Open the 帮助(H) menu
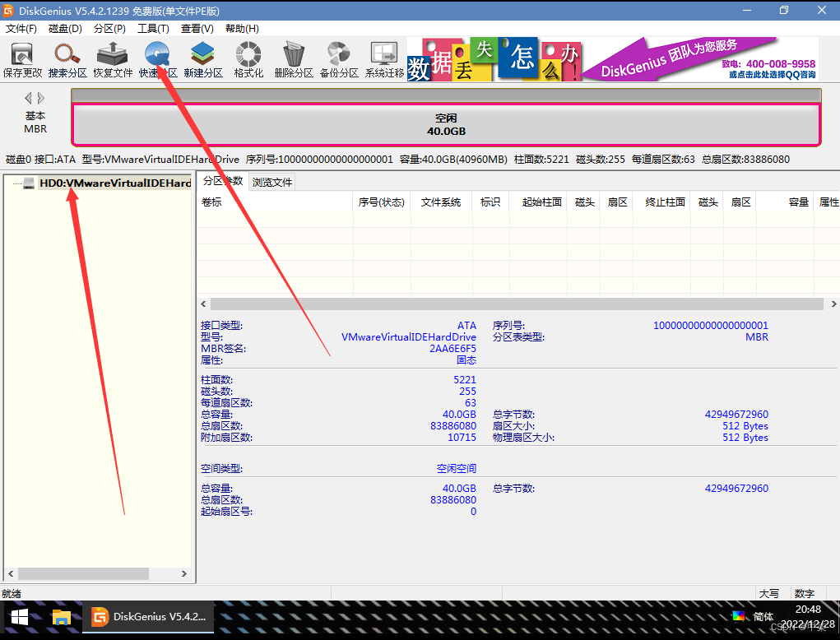Screen dimensions: 840x640 coord(242,29)
